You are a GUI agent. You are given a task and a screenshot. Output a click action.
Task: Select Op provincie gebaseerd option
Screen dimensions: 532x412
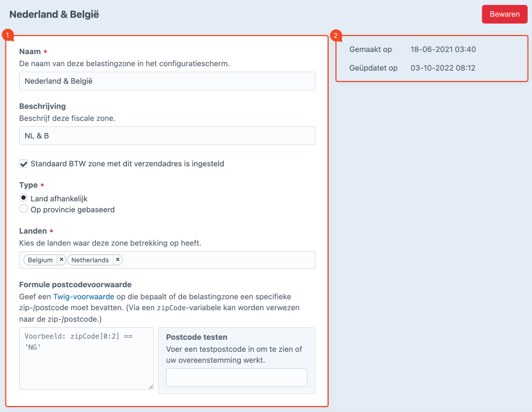(x=22, y=208)
